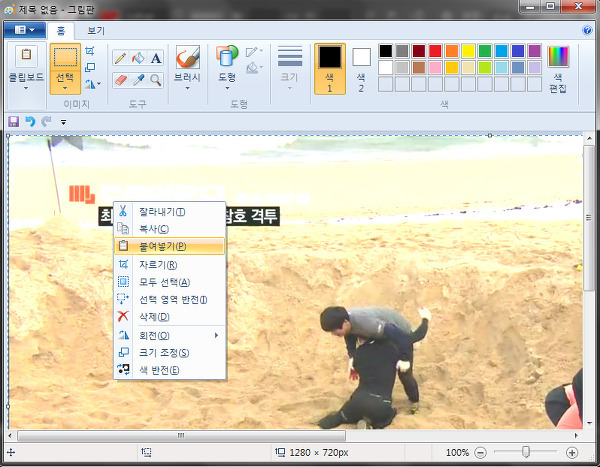This screenshot has height=467, width=600.
Task: Expand the Clipboard dropdown arrow
Action: 26,88
